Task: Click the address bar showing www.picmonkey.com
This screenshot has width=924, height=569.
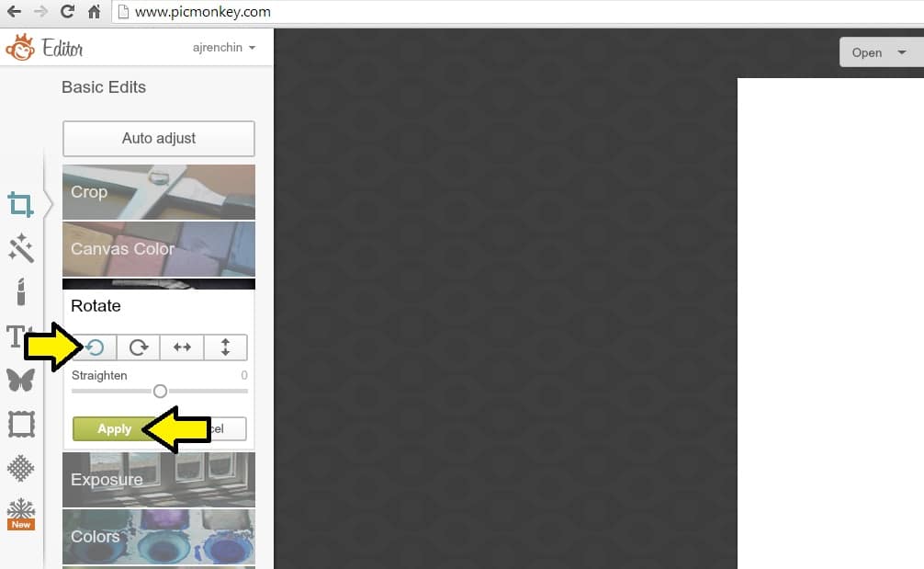Action: 514,12
